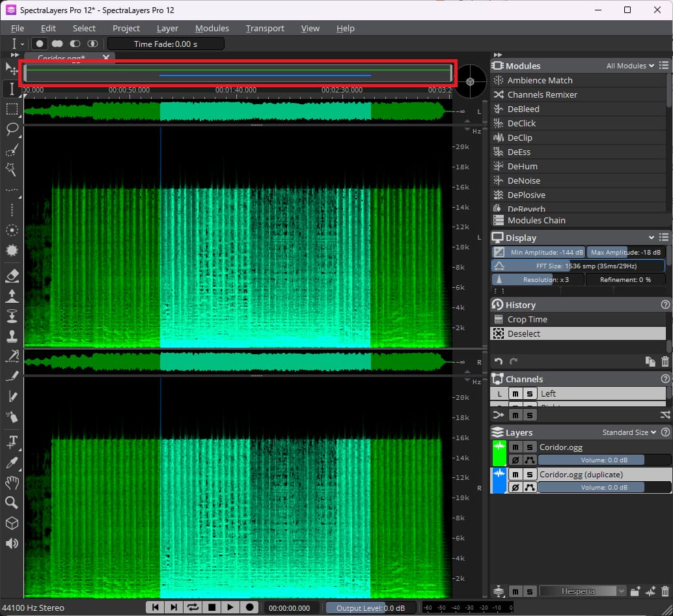The width and height of the screenshot is (673, 616).
Task: Open the Transport menu
Action: point(265,28)
